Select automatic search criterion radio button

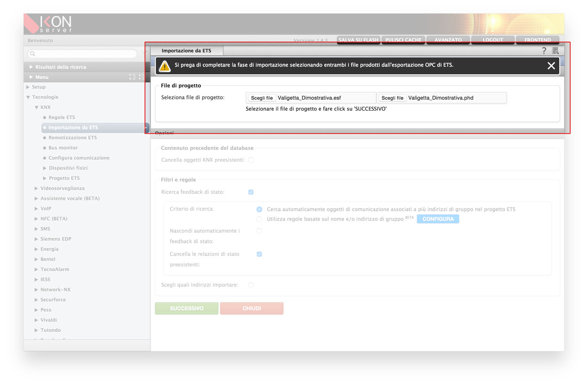coord(259,209)
